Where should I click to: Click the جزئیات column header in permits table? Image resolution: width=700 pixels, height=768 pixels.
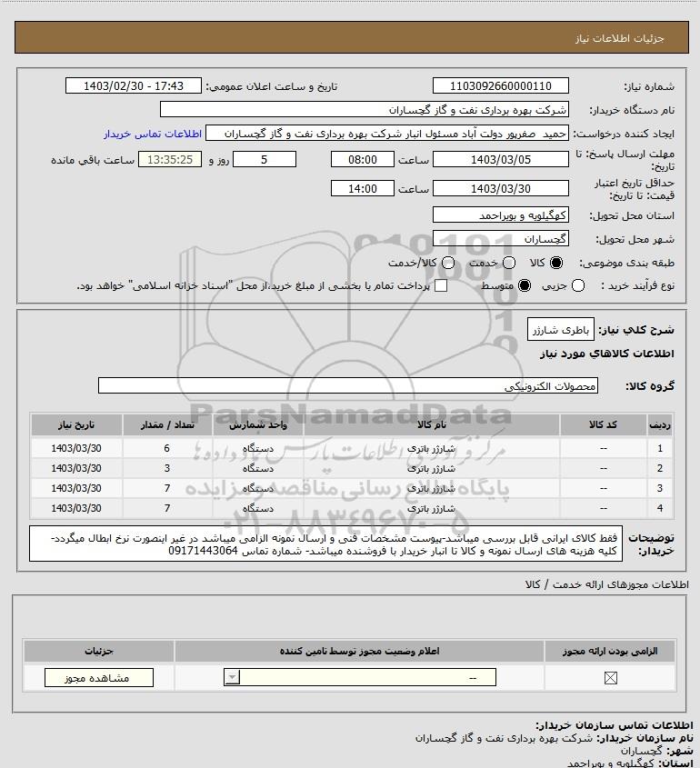coord(99,651)
